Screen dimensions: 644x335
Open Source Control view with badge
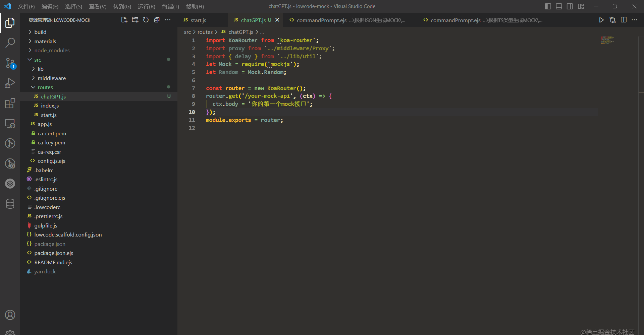[x=10, y=63]
